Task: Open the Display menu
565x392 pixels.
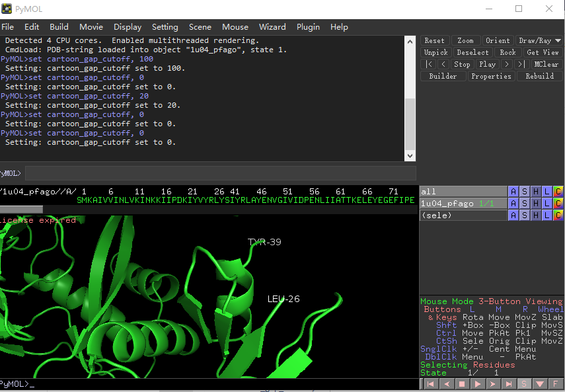Action: [128, 27]
